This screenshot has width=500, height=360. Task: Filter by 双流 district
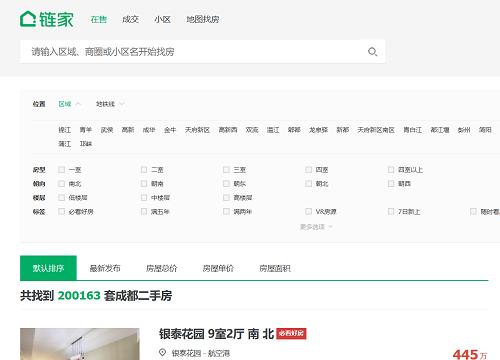(x=252, y=130)
